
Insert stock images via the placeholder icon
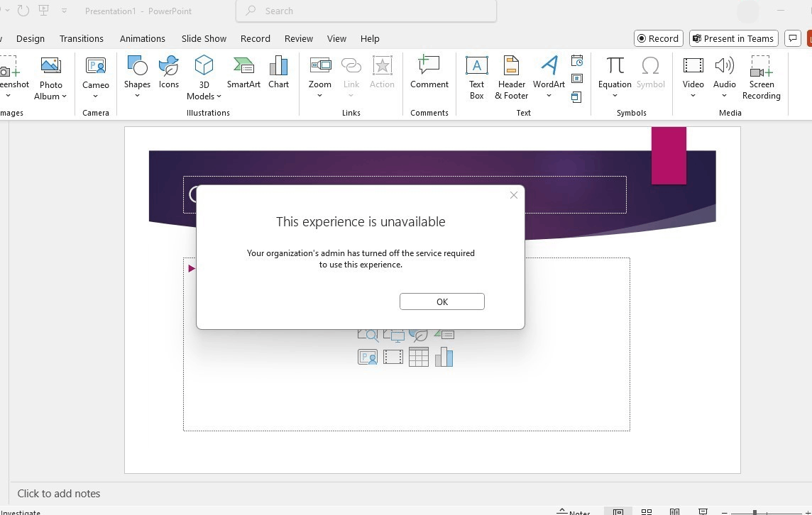(x=368, y=333)
